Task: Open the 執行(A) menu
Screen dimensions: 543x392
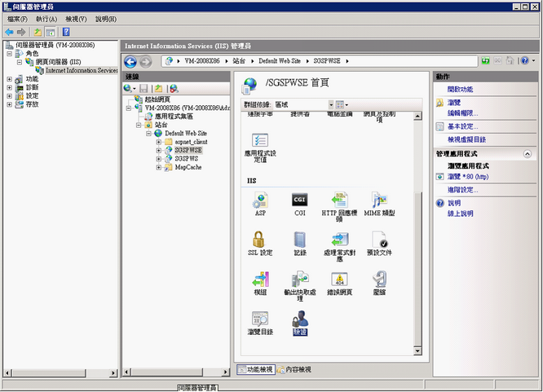Action: 46,19
